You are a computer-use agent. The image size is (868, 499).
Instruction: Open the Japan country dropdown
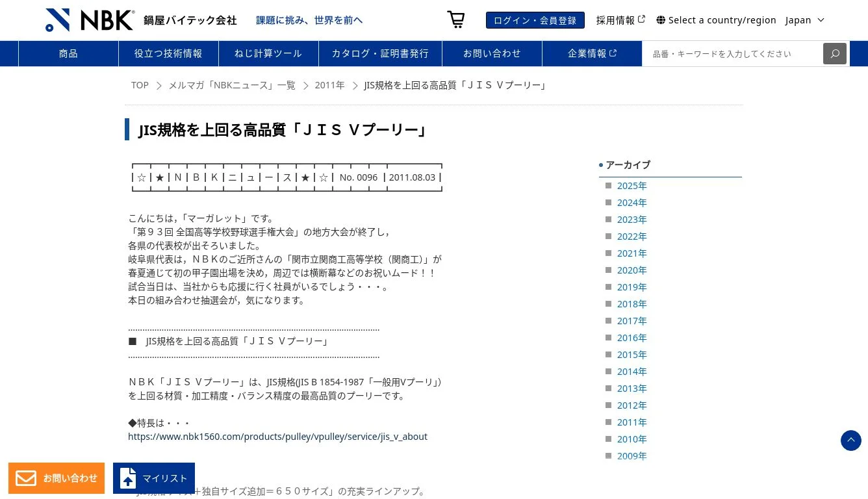click(805, 20)
